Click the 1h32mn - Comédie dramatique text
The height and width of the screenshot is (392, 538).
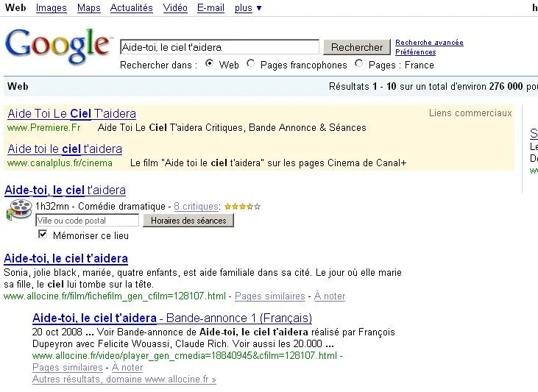[100, 207]
